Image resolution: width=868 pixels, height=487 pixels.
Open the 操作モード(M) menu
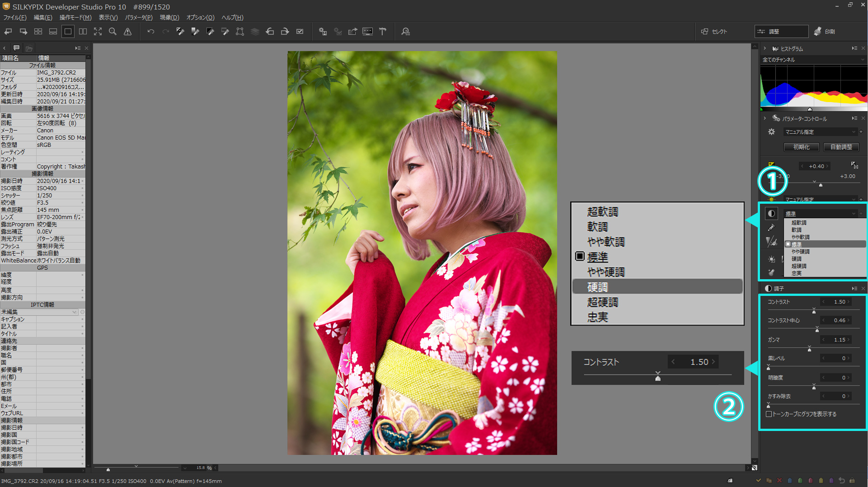[x=75, y=18]
